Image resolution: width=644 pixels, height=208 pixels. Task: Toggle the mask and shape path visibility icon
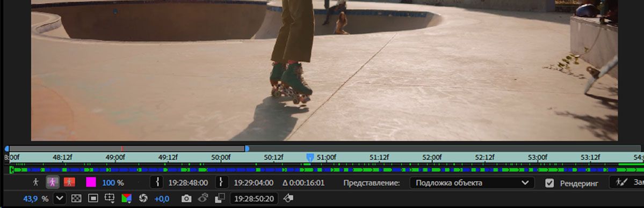pyautogui.click(x=93, y=198)
